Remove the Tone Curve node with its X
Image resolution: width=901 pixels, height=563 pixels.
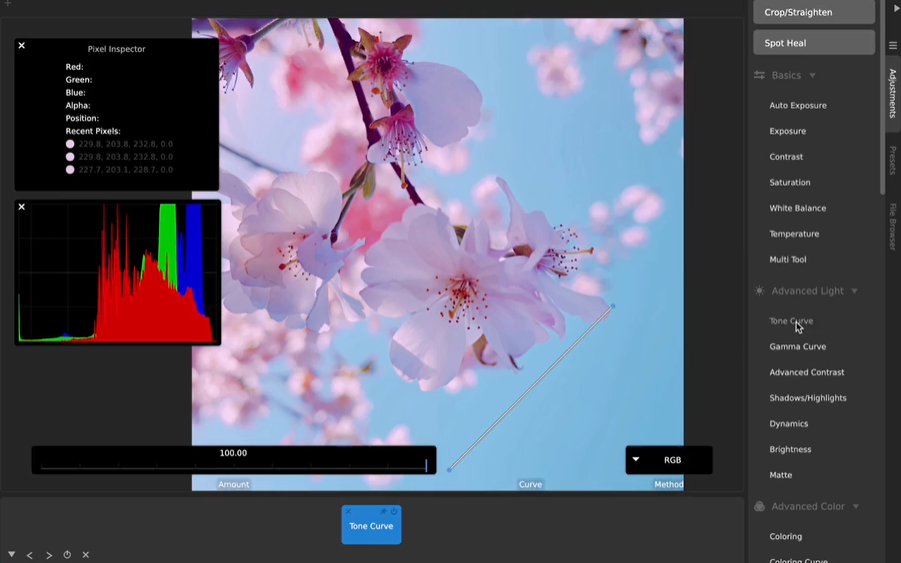pyautogui.click(x=348, y=511)
